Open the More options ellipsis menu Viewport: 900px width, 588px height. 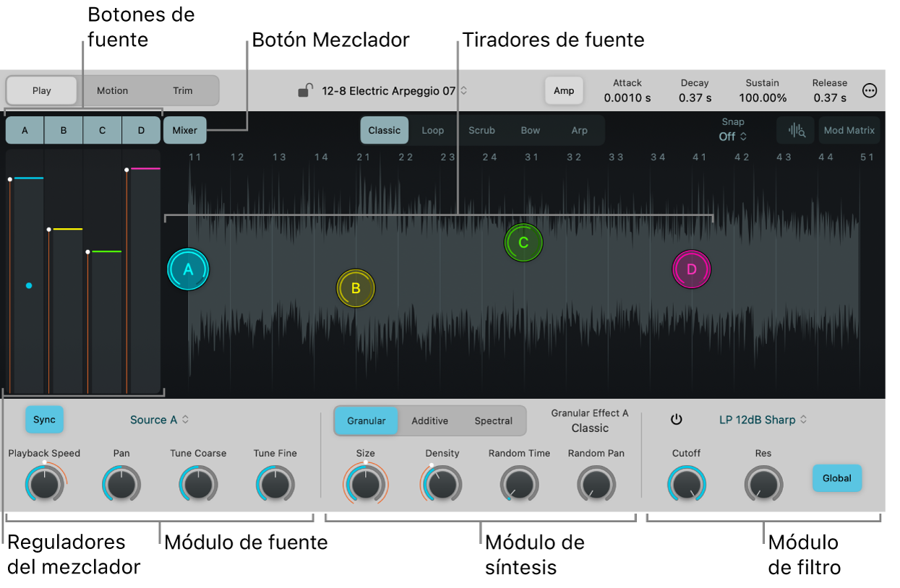(x=870, y=91)
